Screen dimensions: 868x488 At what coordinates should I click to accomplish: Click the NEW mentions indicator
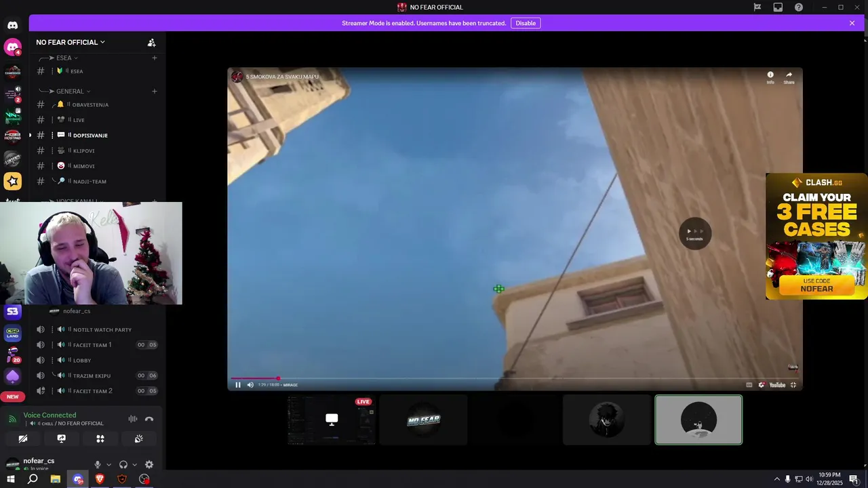click(x=12, y=396)
